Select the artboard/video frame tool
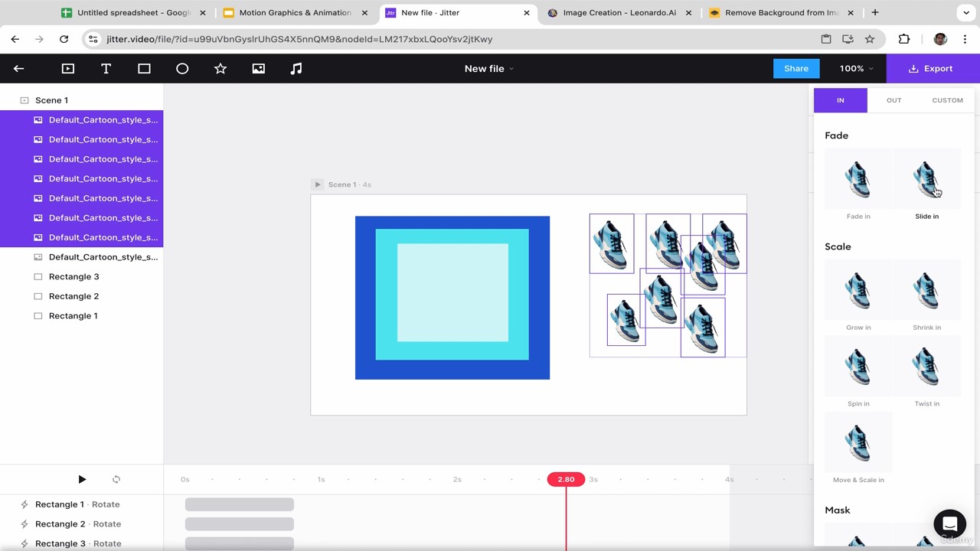The image size is (980, 551). pyautogui.click(x=68, y=69)
